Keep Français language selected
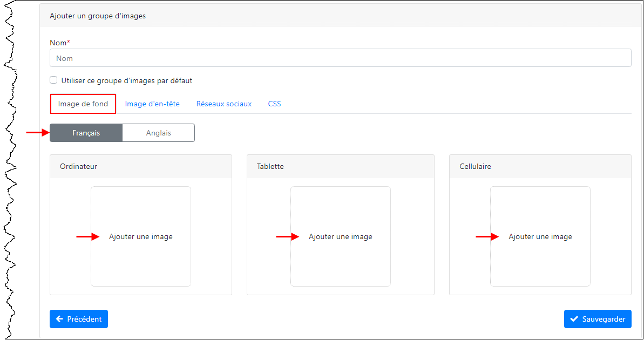Viewport: 644px width, 340px height. [85, 132]
